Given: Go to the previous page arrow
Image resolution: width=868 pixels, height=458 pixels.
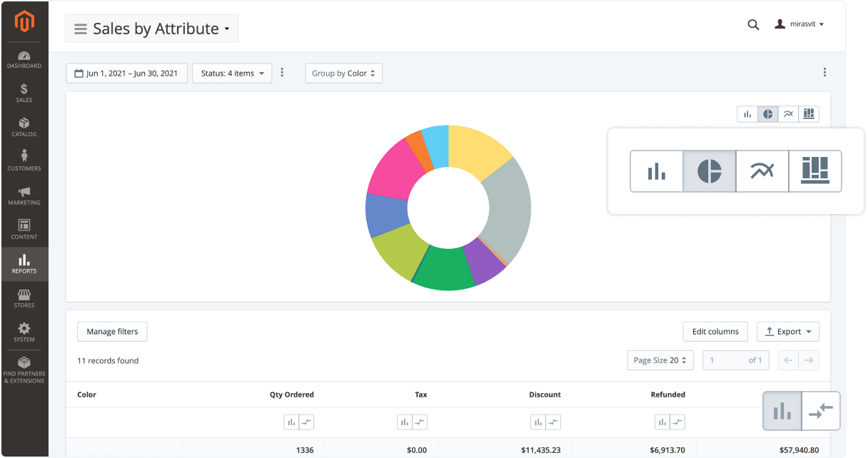Looking at the screenshot, I should 788,360.
